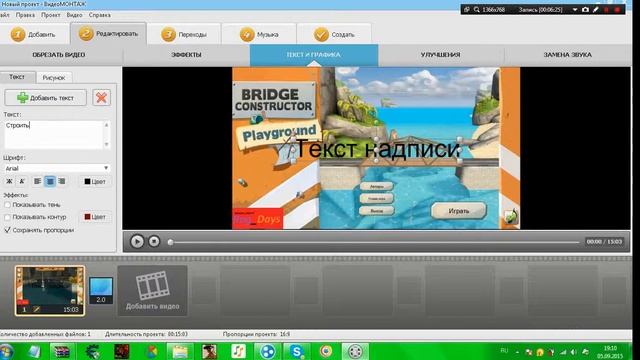Click the Пропорции проекта 16:9 status text
Image resolution: width=640 pixels, height=360 pixels.
point(256,334)
